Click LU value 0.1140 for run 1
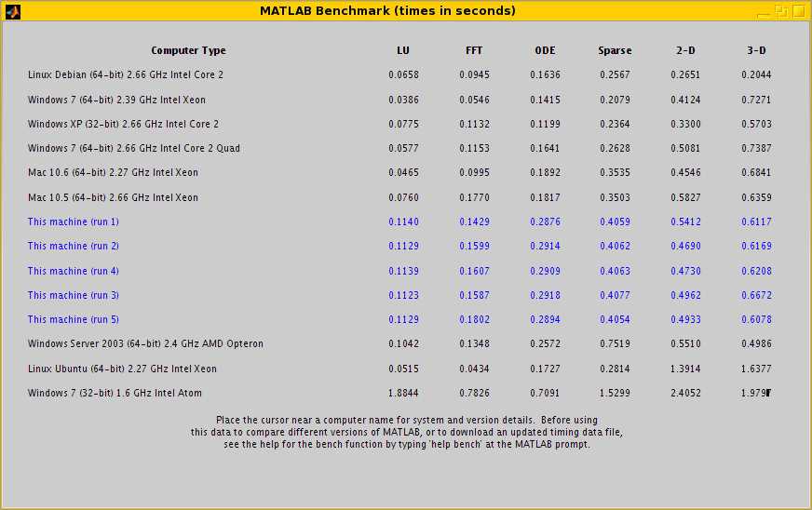812x510 pixels. [403, 221]
